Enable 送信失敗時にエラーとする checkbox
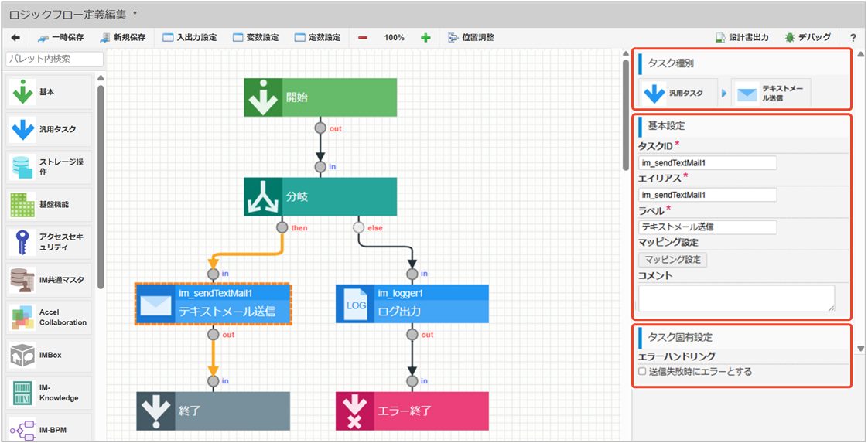 pos(642,372)
